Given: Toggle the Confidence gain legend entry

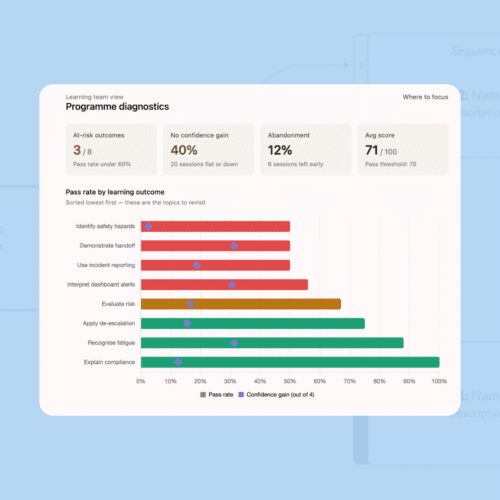Looking at the screenshot, I should 276,395.
